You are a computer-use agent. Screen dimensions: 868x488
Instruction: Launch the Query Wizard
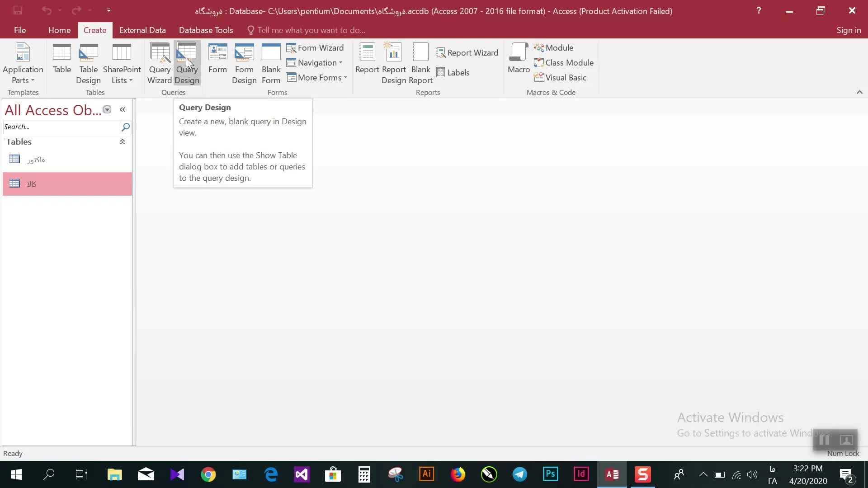click(160, 64)
